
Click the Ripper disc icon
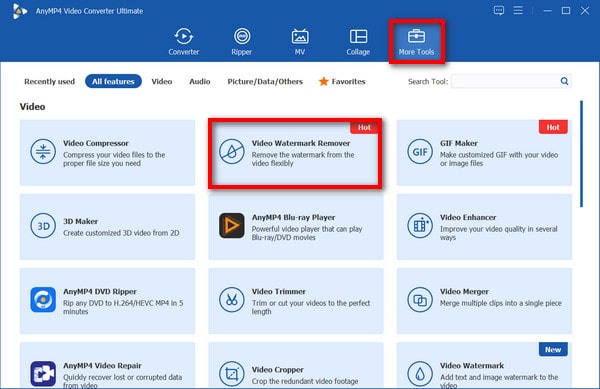242,36
